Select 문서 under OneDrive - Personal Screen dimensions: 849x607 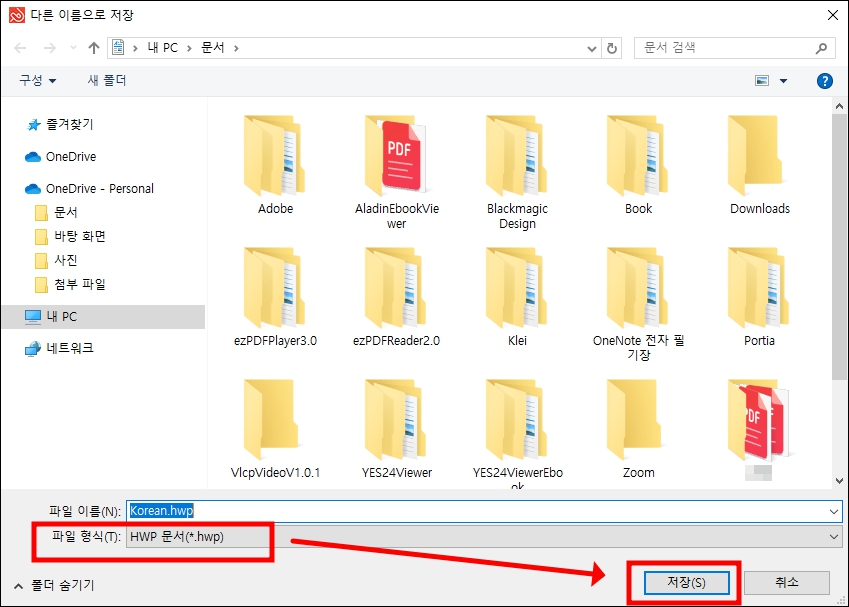pos(56,212)
